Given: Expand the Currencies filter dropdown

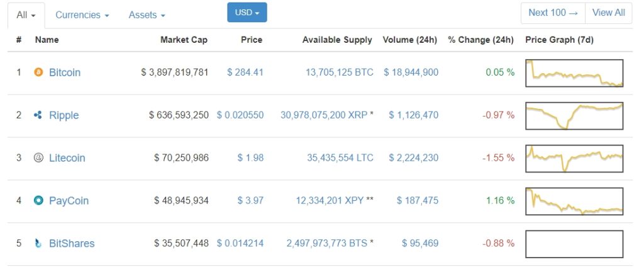Looking at the screenshot, I should click(x=82, y=14).
